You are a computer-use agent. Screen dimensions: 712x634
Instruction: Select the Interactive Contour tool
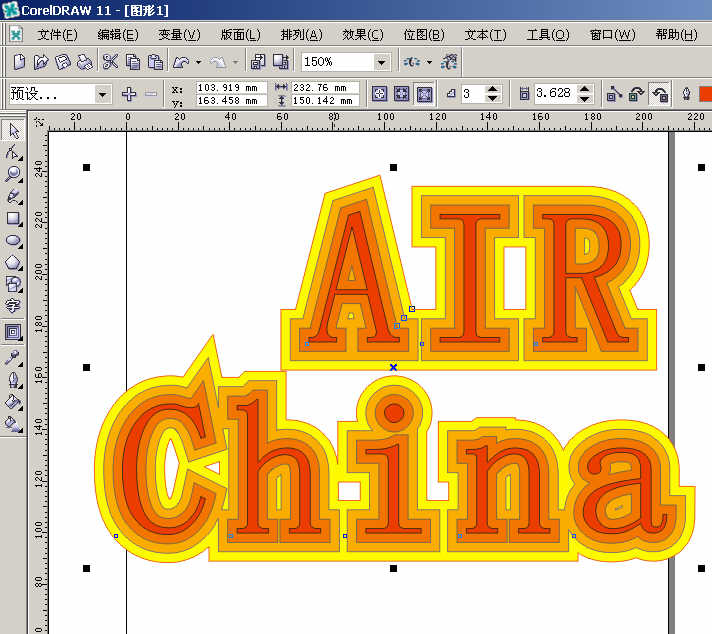pyautogui.click(x=13, y=332)
